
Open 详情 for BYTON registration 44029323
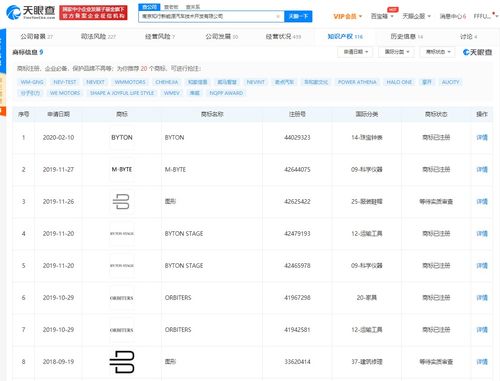(482, 137)
